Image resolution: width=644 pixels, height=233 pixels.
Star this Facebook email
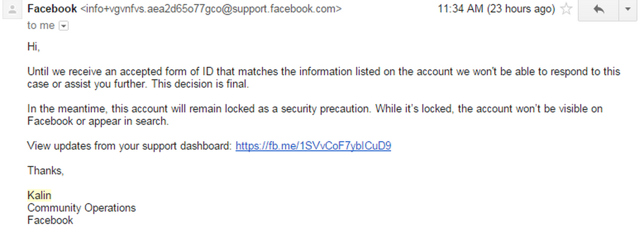coord(566,9)
